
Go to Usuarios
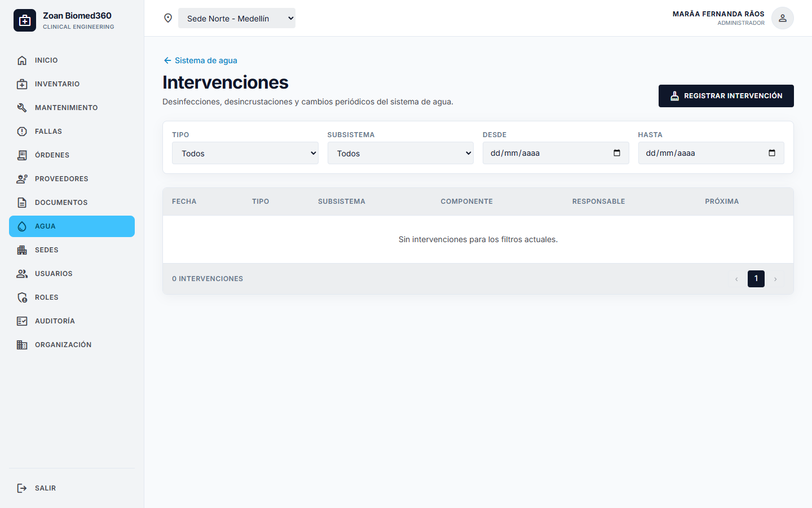tap(72, 274)
